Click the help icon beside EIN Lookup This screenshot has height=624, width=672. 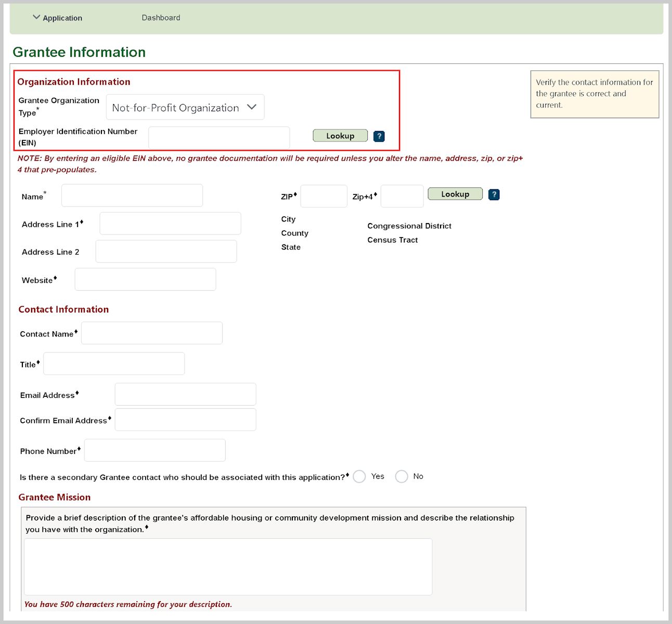(x=379, y=136)
